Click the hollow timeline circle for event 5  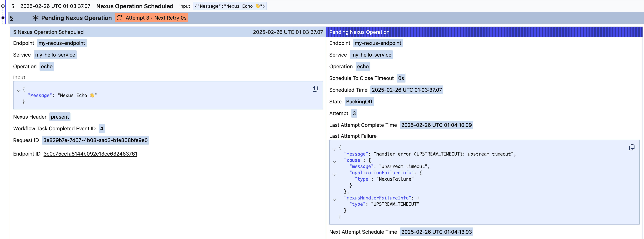3,6
